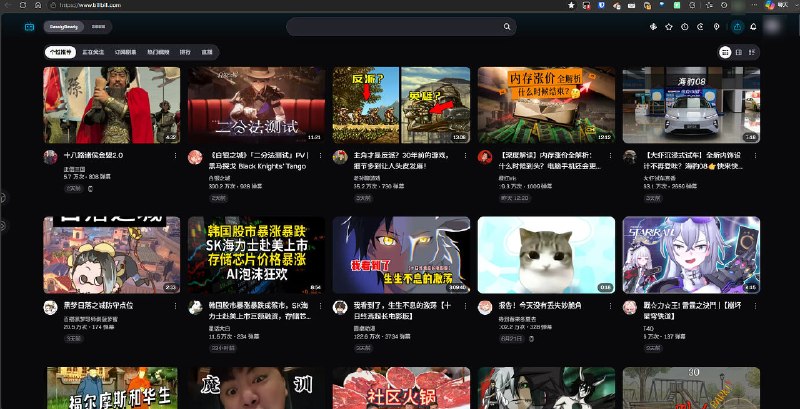Open uploader avatar beside 二分法测试 PV title

click(x=195, y=157)
